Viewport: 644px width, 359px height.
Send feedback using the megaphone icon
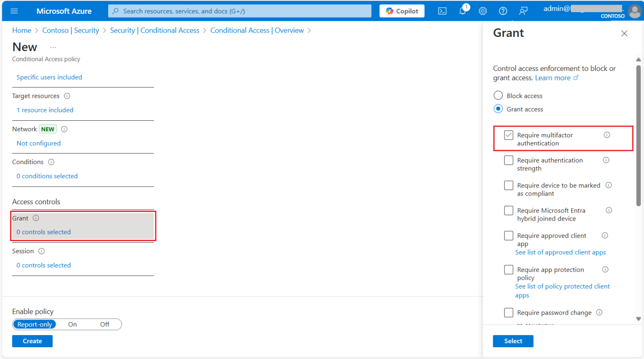click(523, 11)
